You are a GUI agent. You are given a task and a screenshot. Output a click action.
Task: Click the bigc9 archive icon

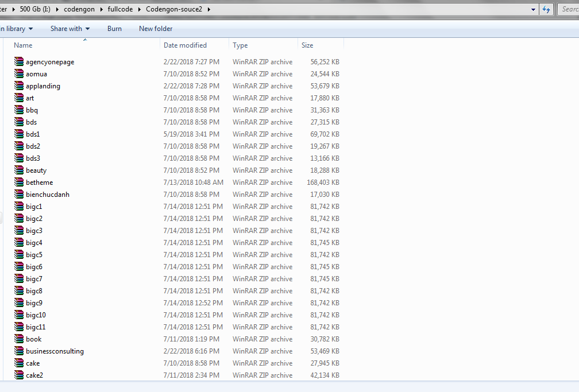pos(19,302)
